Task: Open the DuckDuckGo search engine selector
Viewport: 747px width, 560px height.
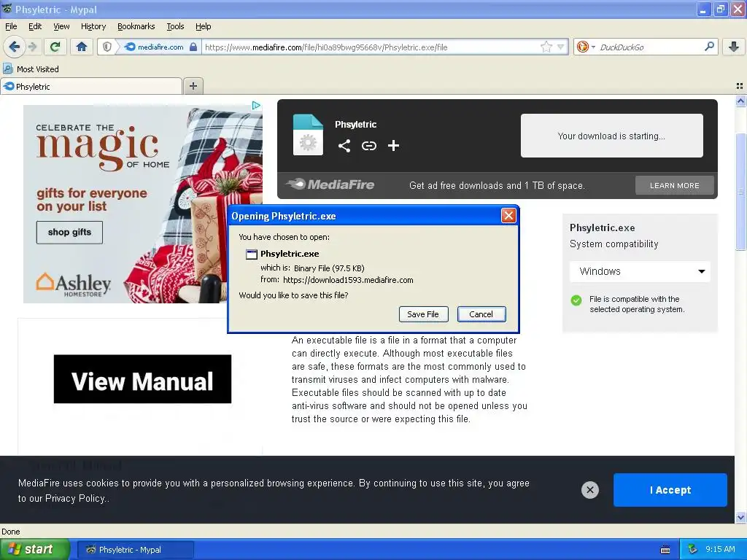Action: (x=585, y=47)
